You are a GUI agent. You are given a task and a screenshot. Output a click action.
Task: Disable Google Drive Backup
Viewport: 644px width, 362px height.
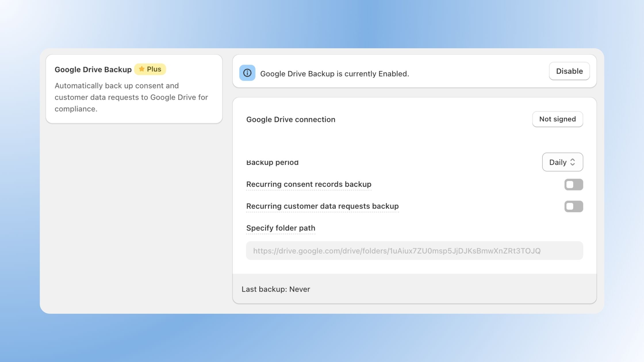click(569, 71)
